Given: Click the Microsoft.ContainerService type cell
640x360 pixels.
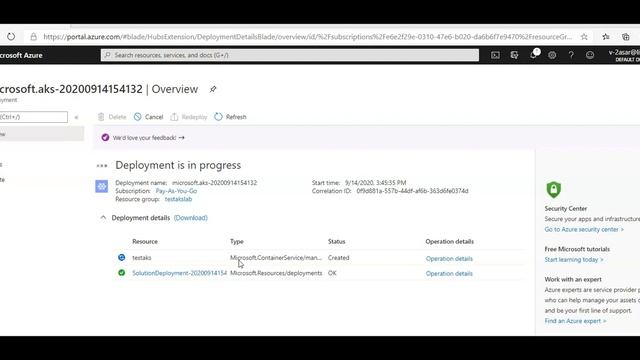Looking at the screenshot, I should tap(276, 258).
